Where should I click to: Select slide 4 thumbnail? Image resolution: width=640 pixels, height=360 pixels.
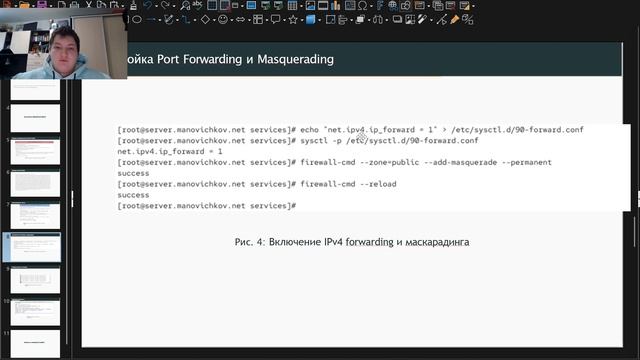click(35, 118)
